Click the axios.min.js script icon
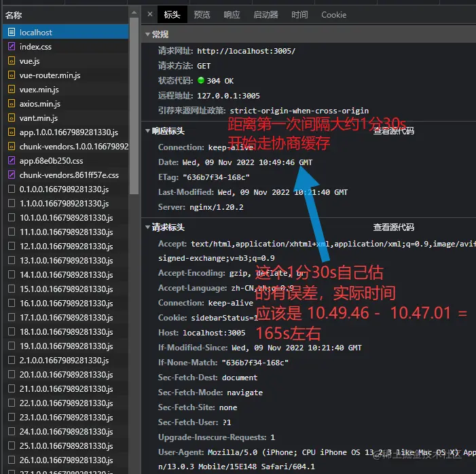 12,103
